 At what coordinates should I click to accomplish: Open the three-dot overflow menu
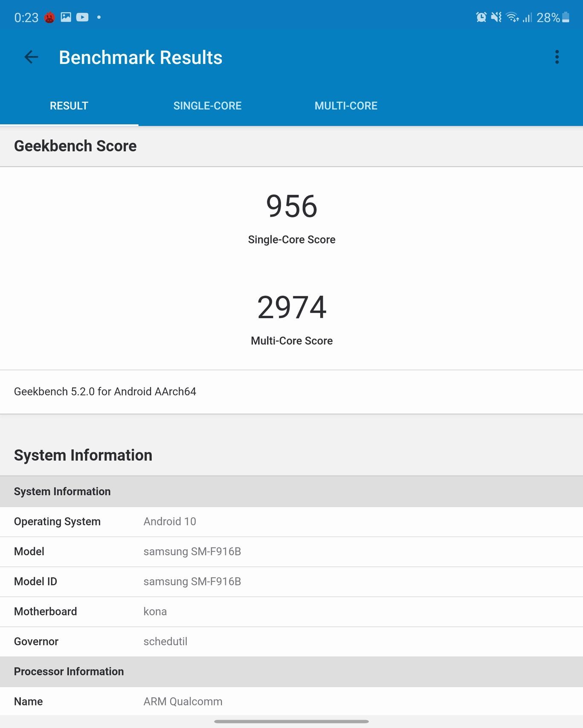pos(557,57)
